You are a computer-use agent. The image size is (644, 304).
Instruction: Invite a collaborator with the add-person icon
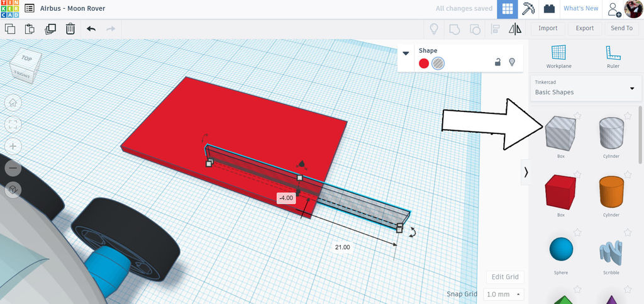(614, 9)
